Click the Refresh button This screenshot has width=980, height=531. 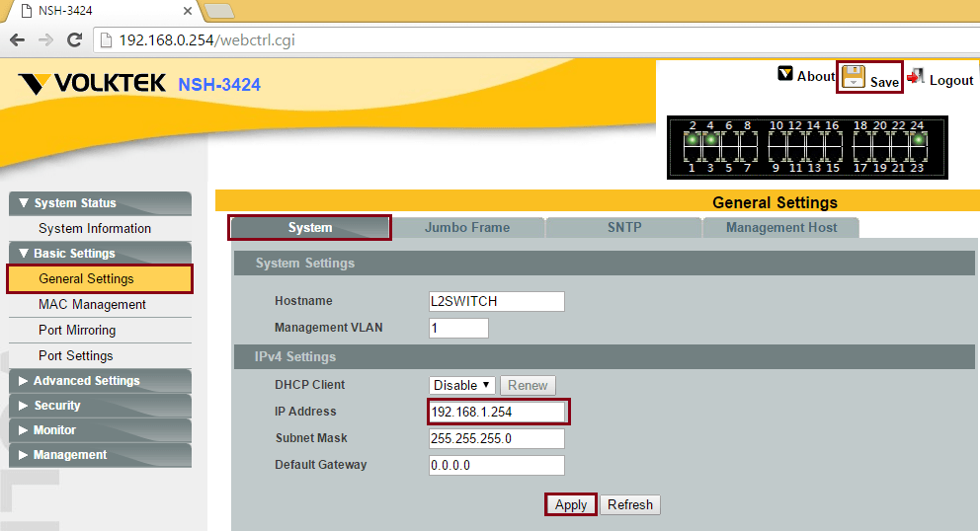[x=630, y=504]
